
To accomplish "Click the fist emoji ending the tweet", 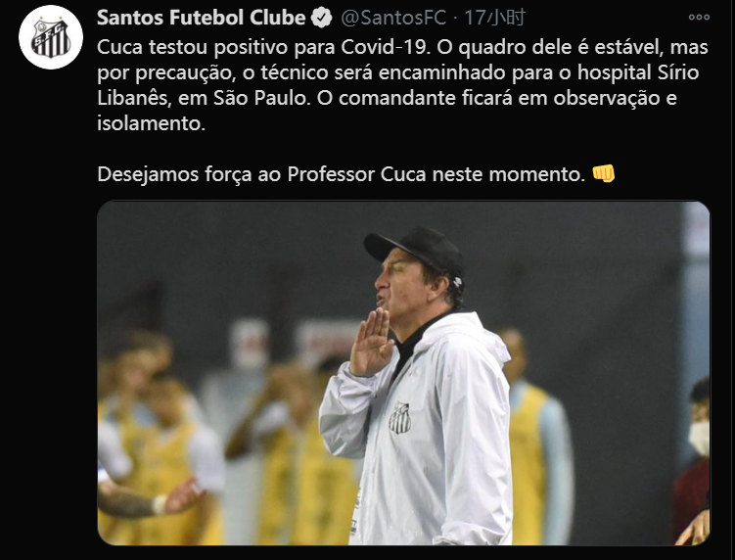I will click(x=603, y=173).
